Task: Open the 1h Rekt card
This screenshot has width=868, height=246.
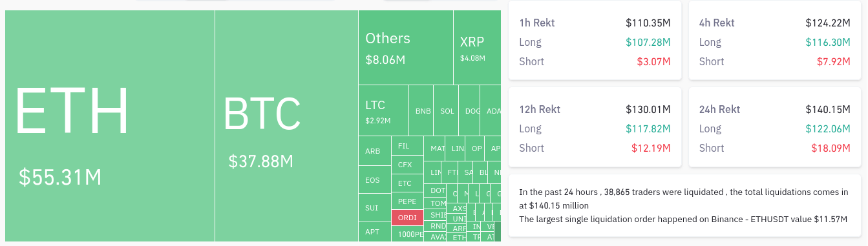Action: coord(595,41)
